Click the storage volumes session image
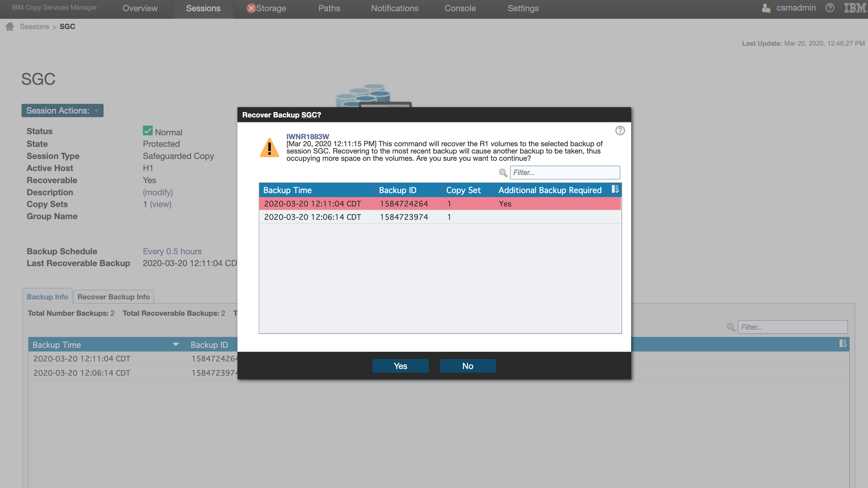Screen dimensions: 868x488 point(373,96)
